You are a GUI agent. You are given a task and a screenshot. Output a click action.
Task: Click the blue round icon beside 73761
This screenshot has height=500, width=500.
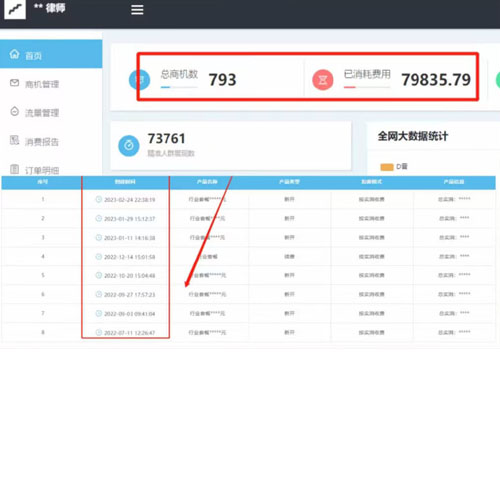coord(129,146)
